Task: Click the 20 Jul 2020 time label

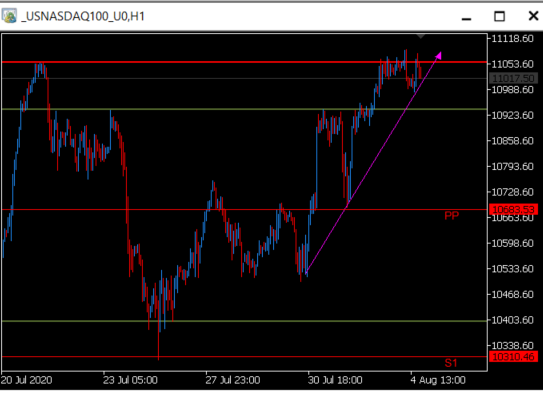Action: (x=27, y=380)
